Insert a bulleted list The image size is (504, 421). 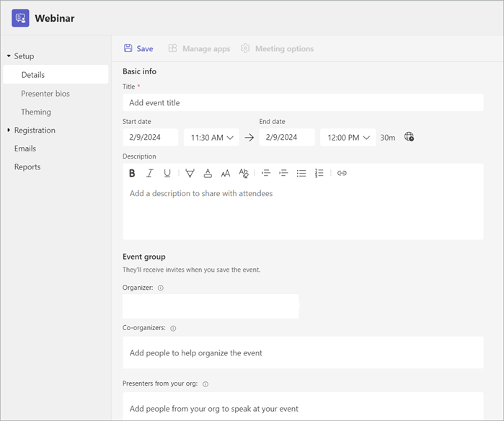point(301,173)
